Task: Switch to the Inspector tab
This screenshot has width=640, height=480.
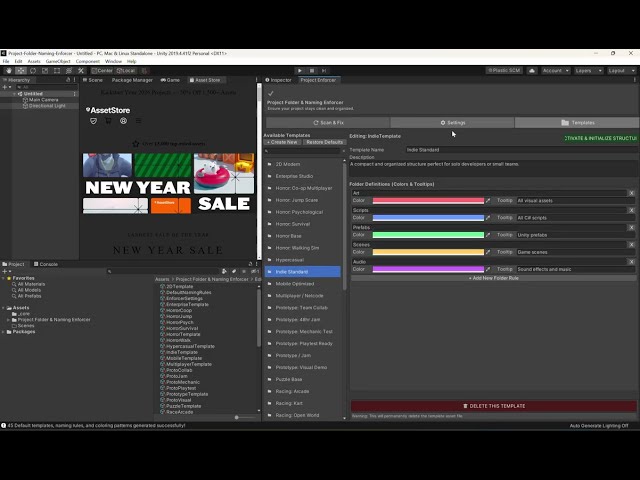Action: click(x=279, y=80)
